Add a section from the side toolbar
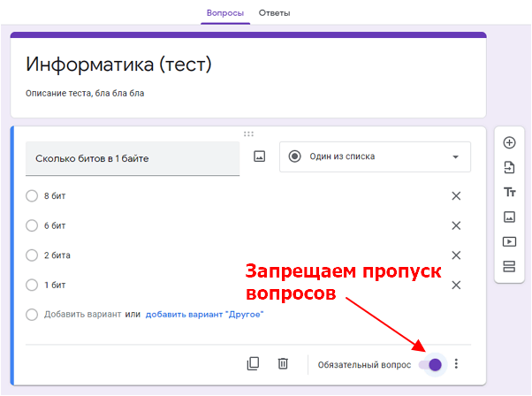The width and height of the screenshot is (532, 396). (x=509, y=266)
